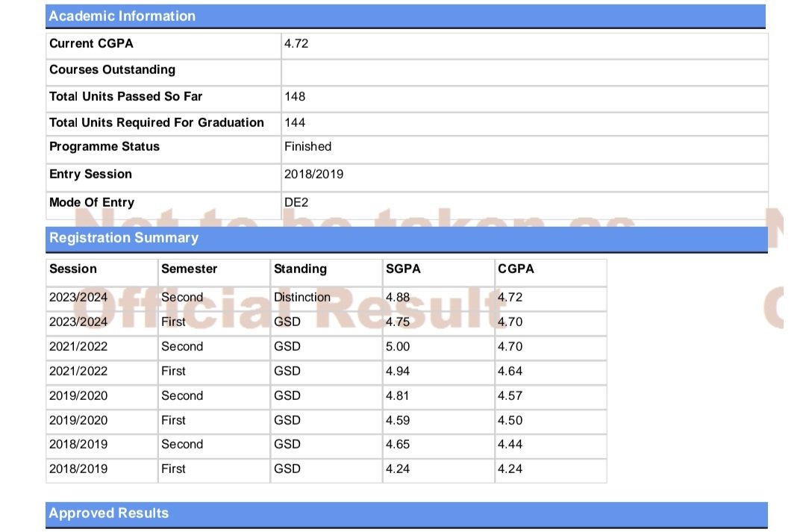Click the Courses Outstanding label
Image resolution: width=806 pixels, height=532 pixels.
click(x=112, y=70)
